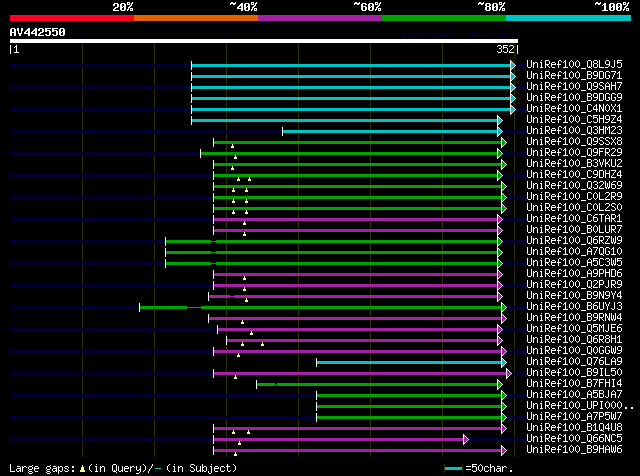Image resolution: width=640 pixels, height=476 pixels.
Task: Click the UniRef100_Q3HM23 label
Action: (574, 131)
